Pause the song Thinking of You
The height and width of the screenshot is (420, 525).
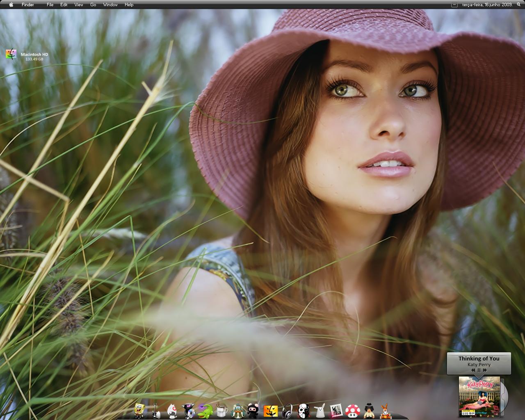479,370
